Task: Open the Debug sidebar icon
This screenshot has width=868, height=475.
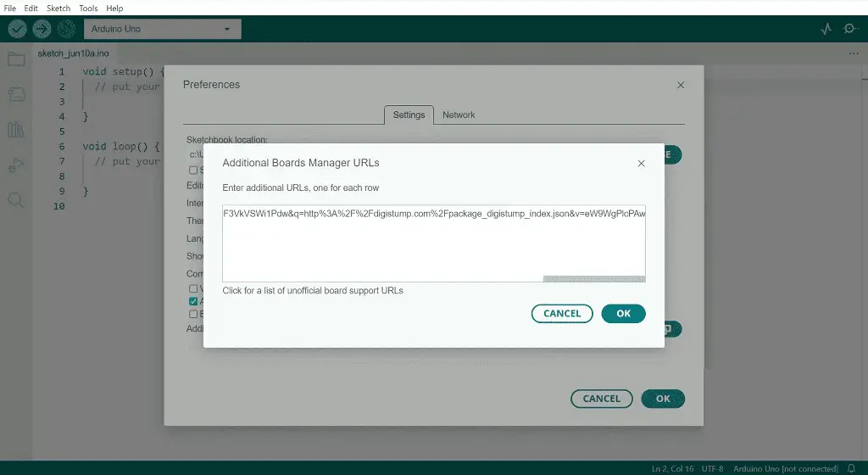Action: [x=16, y=165]
